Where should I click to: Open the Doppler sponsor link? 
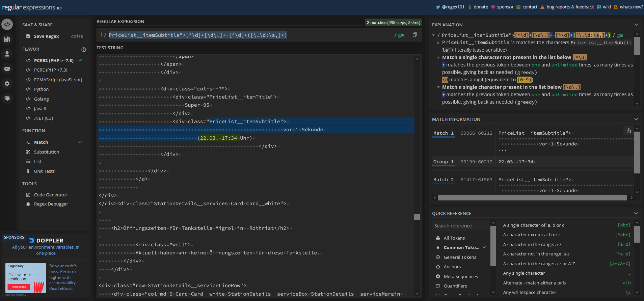point(46,247)
